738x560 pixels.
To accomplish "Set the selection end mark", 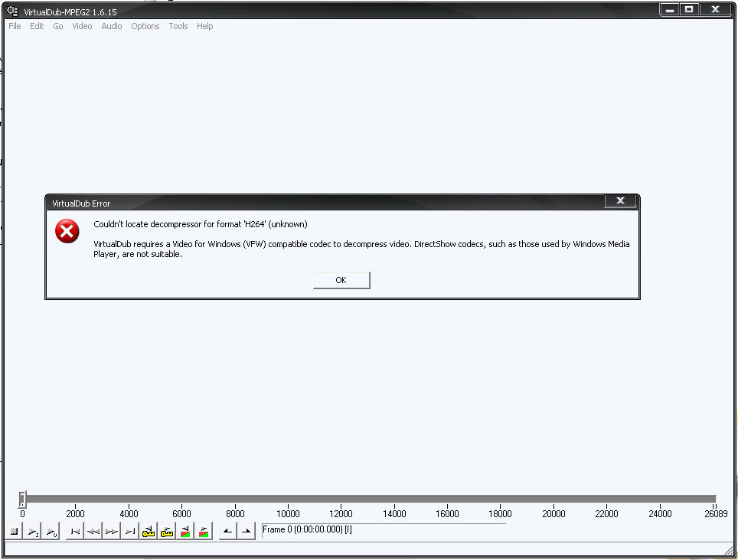I will click(247, 532).
